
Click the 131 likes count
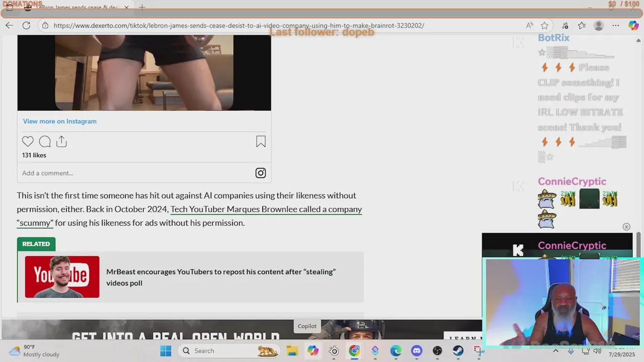point(34,155)
